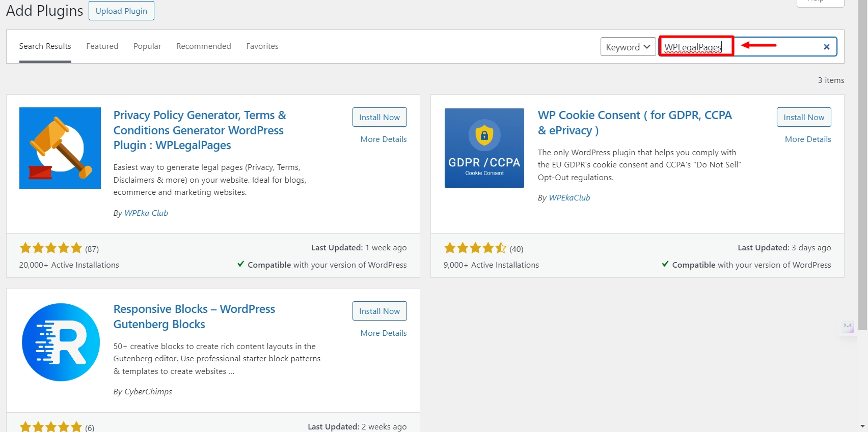868x432 pixels.
Task: View More Details for Responsive Blocks
Action: point(384,333)
